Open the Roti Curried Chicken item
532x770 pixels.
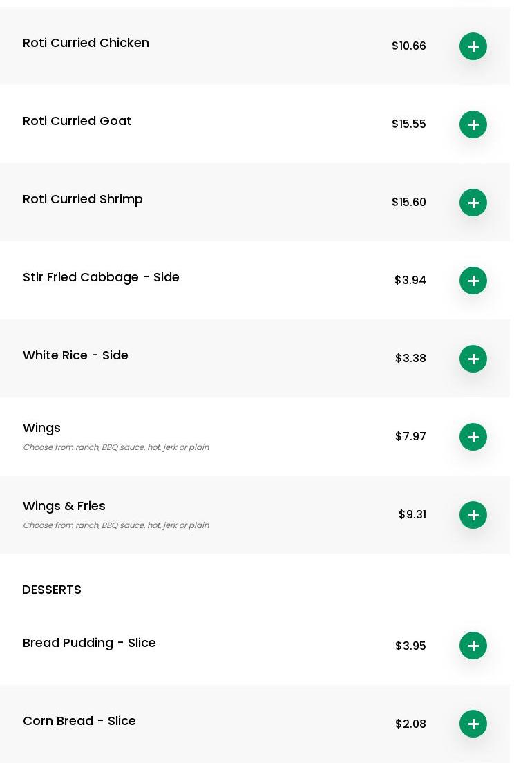86,43
